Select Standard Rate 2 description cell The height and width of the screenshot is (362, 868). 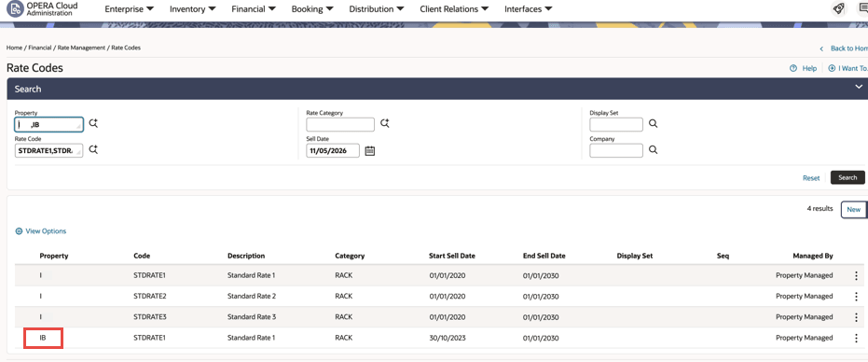coord(252,296)
